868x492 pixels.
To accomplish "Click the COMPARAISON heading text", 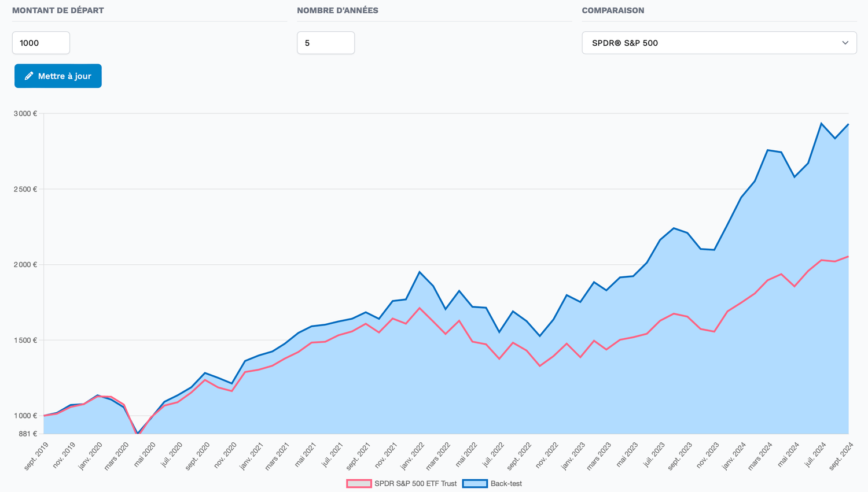I will coord(613,10).
